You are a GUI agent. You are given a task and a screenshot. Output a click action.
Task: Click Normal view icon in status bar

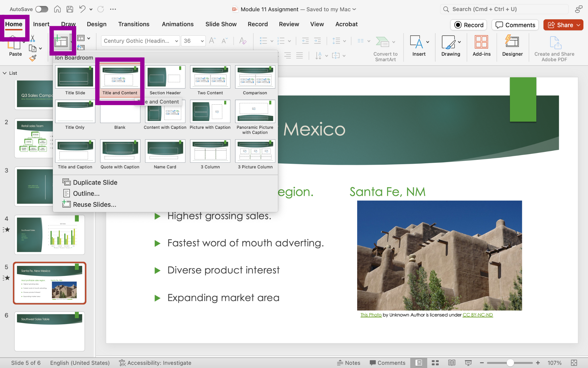point(419,363)
